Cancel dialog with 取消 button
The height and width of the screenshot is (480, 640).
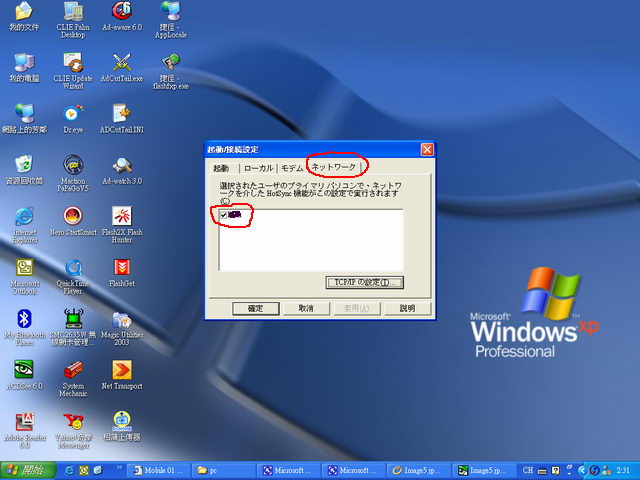click(306, 309)
